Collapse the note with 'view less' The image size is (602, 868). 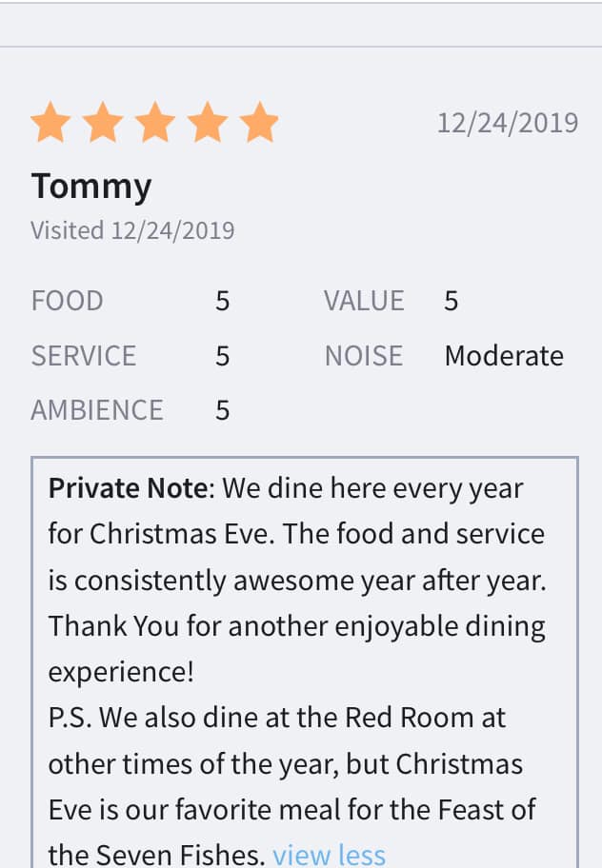tap(329, 855)
